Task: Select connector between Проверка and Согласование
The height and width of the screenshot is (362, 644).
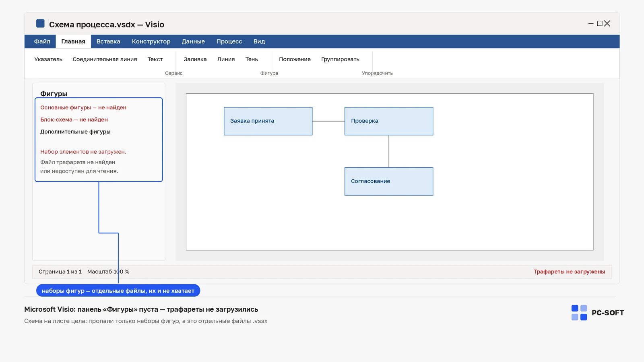Action: pos(389,151)
